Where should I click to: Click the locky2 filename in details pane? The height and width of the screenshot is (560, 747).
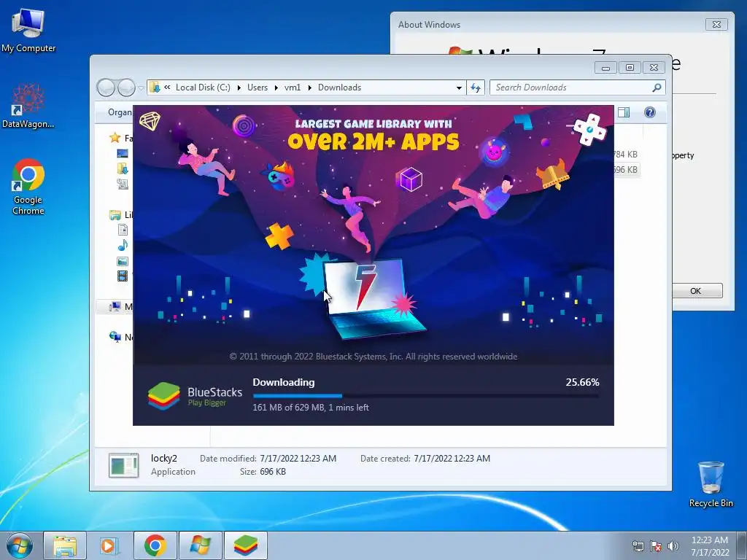(164, 459)
